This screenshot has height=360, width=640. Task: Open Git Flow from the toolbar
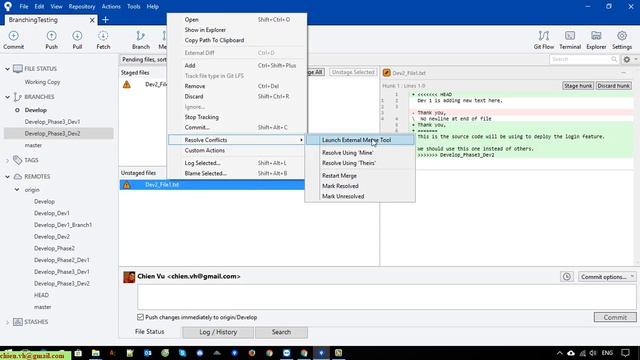tap(544, 40)
